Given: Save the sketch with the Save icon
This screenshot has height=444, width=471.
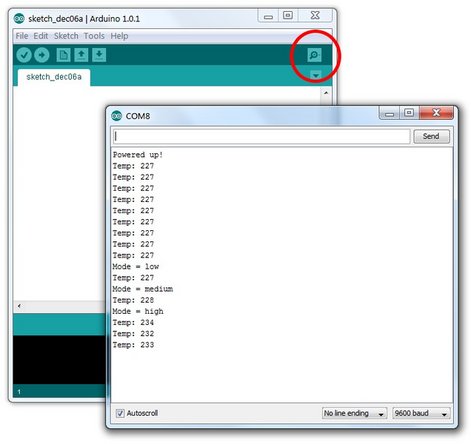Looking at the screenshot, I should point(99,55).
